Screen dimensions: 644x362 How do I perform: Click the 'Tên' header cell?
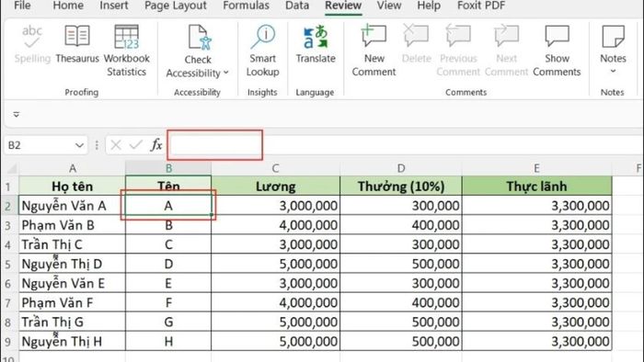(x=168, y=187)
